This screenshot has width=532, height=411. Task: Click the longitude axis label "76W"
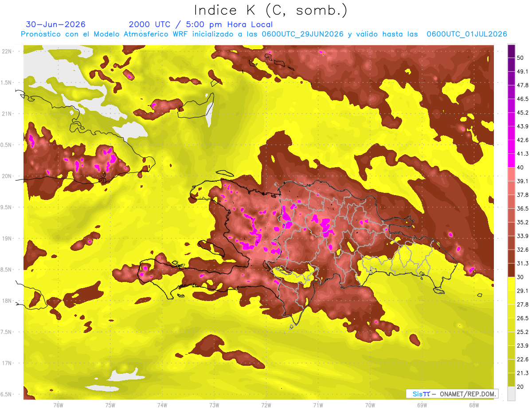58,405
